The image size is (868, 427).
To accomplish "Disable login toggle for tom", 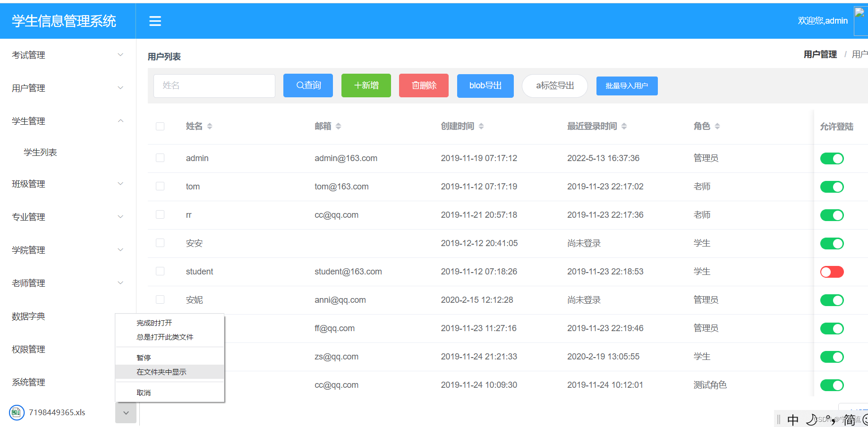I will 832,187.
